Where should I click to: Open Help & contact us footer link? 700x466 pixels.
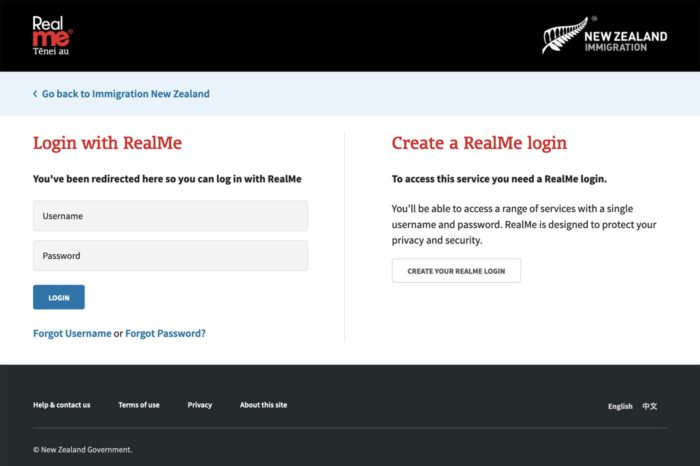click(62, 405)
